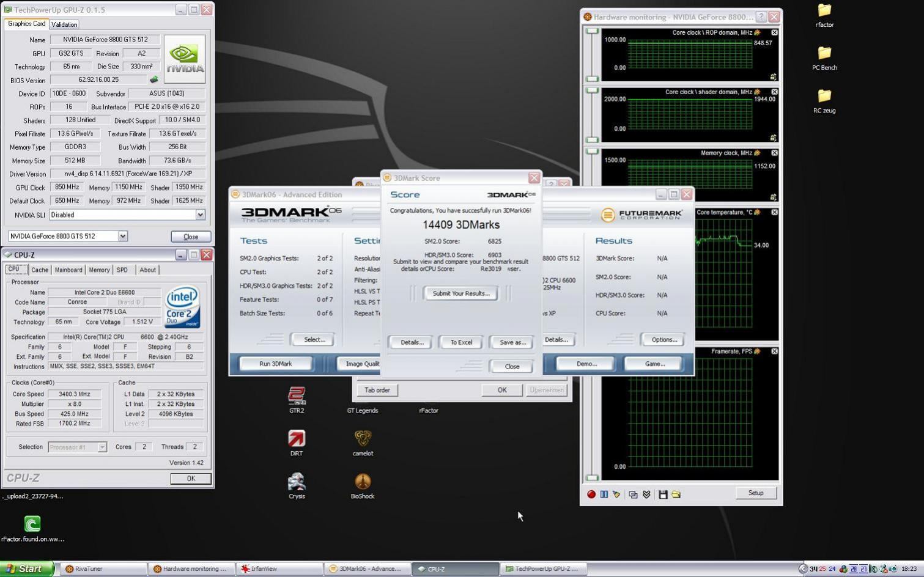Click Run 3DMark button
The height and width of the screenshot is (577, 924).
(x=276, y=364)
